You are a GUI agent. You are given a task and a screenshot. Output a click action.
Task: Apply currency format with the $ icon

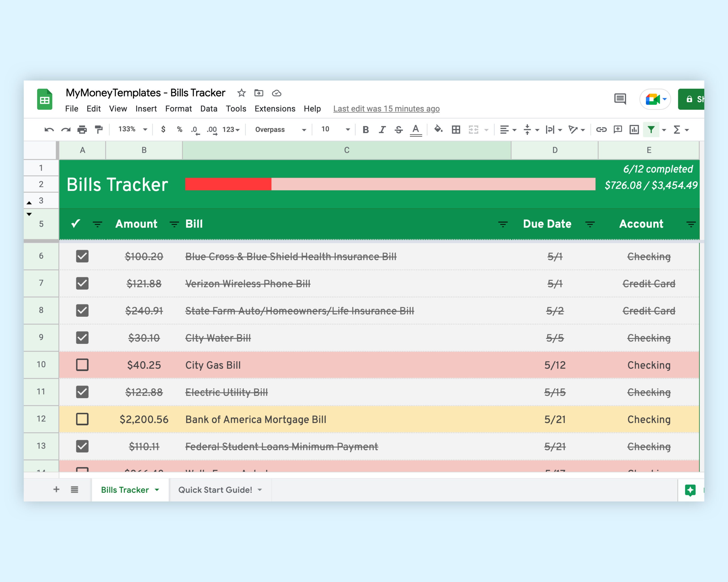point(163,129)
